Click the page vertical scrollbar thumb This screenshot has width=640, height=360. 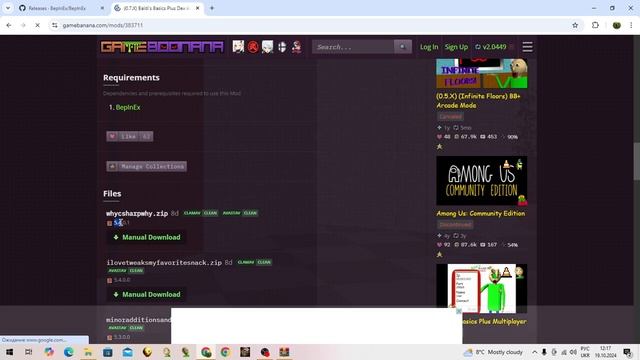coord(636,161)
